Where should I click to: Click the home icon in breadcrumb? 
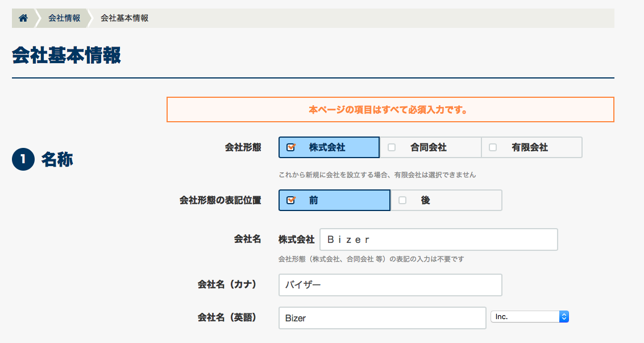[x=23, y=18]
